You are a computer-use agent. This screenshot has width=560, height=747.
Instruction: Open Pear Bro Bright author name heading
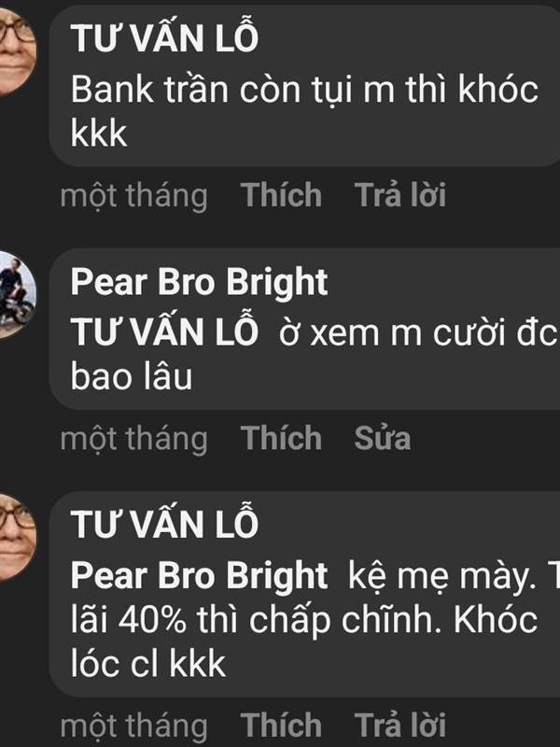199,282
